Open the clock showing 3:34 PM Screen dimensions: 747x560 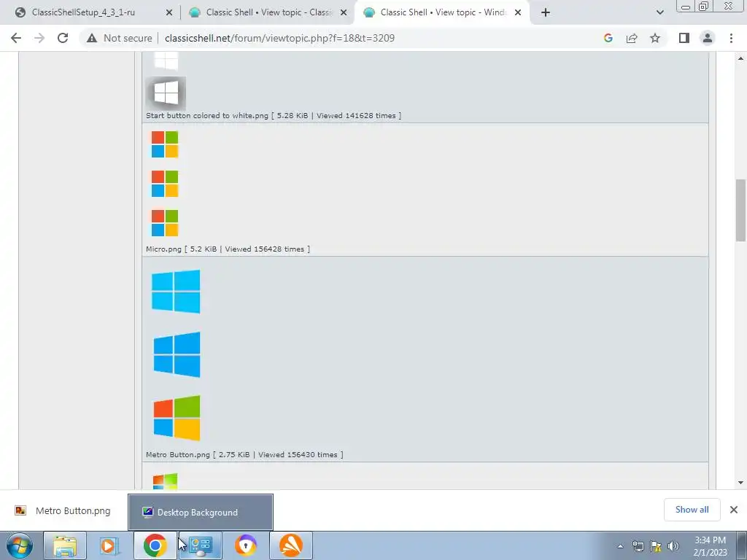click(x=711, y=546)
